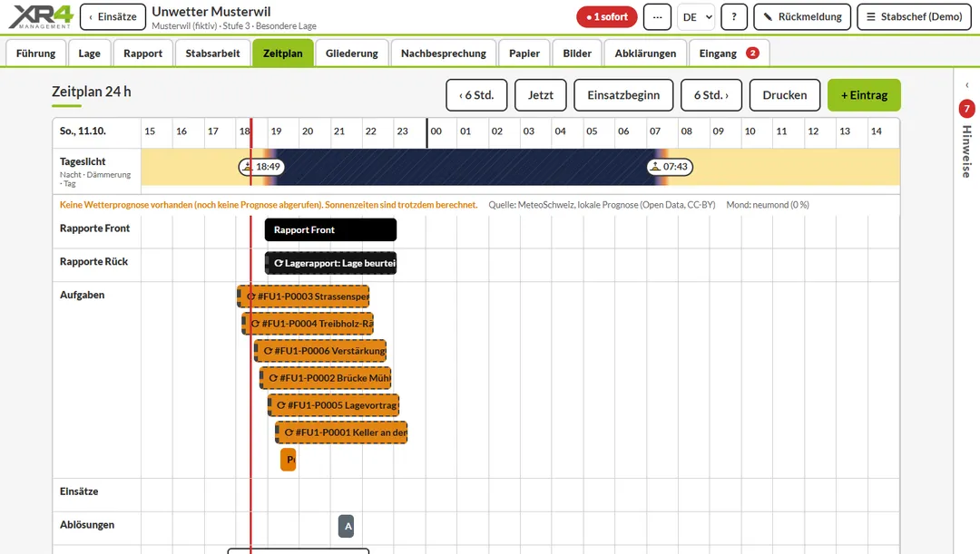
Task: Select the Zeitplan tab
Action: pyautogui.click(x=282, y=53)
